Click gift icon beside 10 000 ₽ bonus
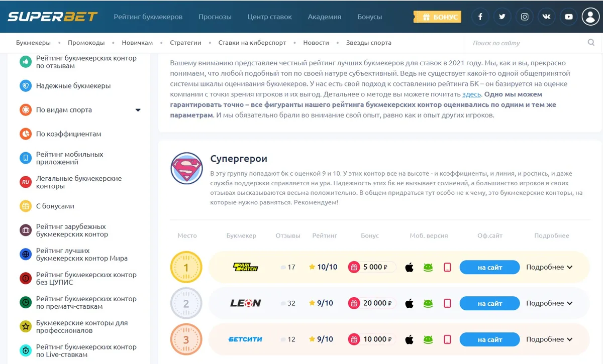This screenshot has width=603, height=364. (354, 339)
